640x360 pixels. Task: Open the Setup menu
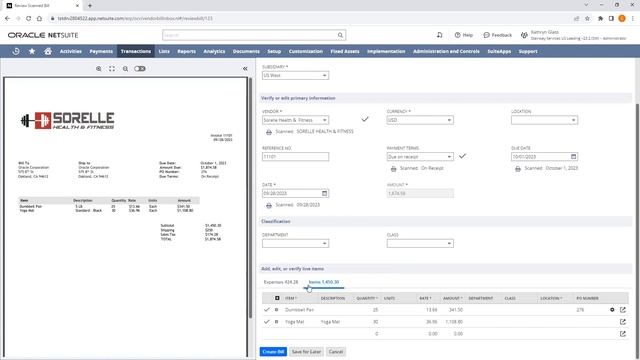[x=274, y=51]
